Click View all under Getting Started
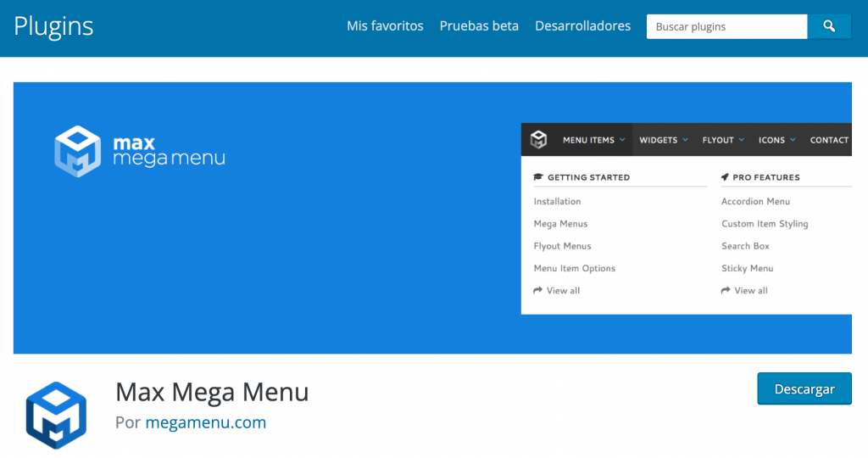The height and width of the screenshot is (458, 868). pyautogui.click(x=563, y=290)
